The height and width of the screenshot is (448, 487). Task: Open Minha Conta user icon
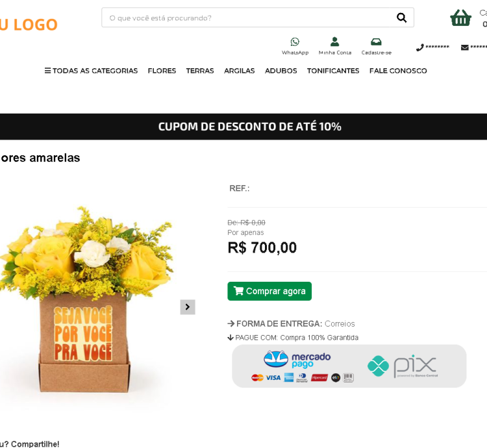[x=334, y=42]
